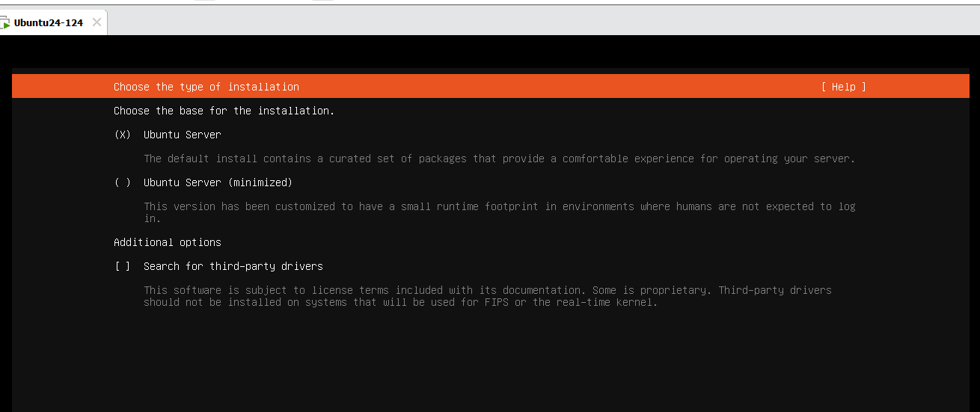The width and height of the screenshot is (980, 412).
Task: Click the FIPS or real-time kernel sentence
Action: (x=401, y=302)
